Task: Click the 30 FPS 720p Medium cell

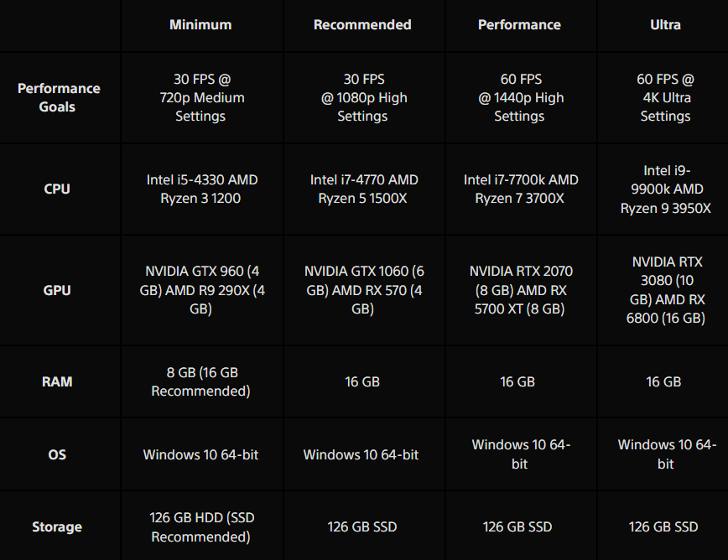Action: tap(201, 97)
